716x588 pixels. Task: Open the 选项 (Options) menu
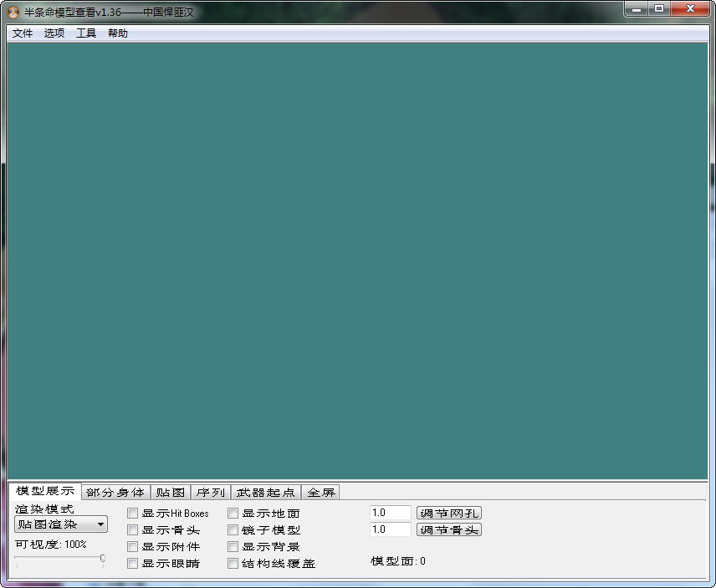52,33
